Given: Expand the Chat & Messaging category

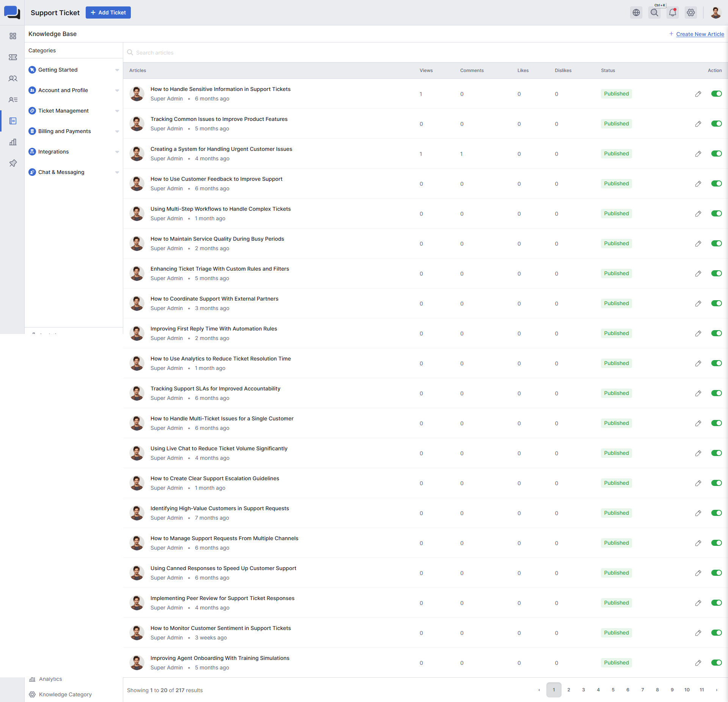Looking at the screenshot, I should pos(117,172).
